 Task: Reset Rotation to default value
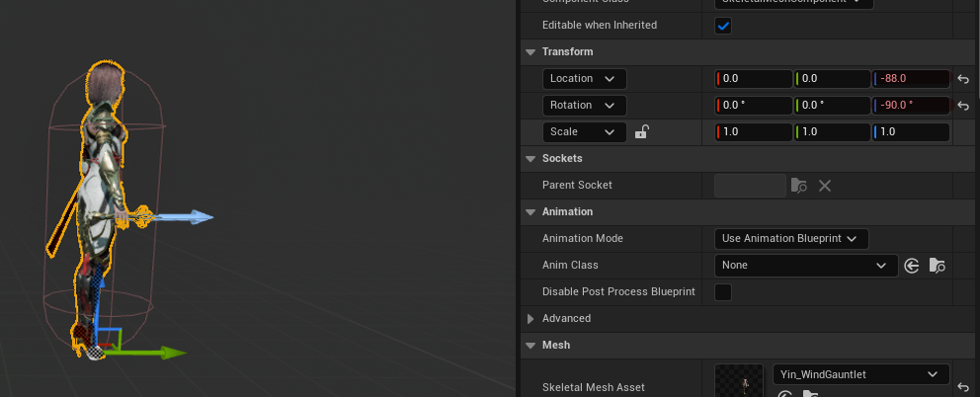[963, 106]
